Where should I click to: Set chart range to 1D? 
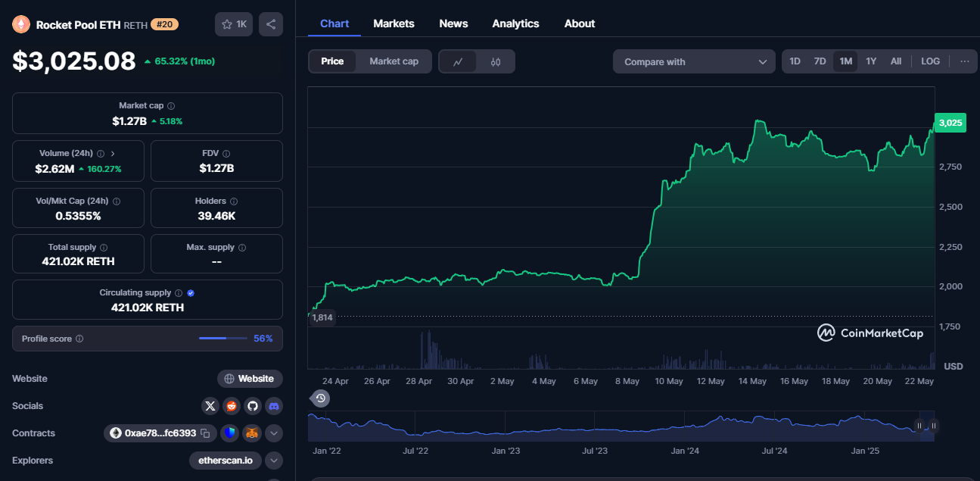[x=795, y=61]
